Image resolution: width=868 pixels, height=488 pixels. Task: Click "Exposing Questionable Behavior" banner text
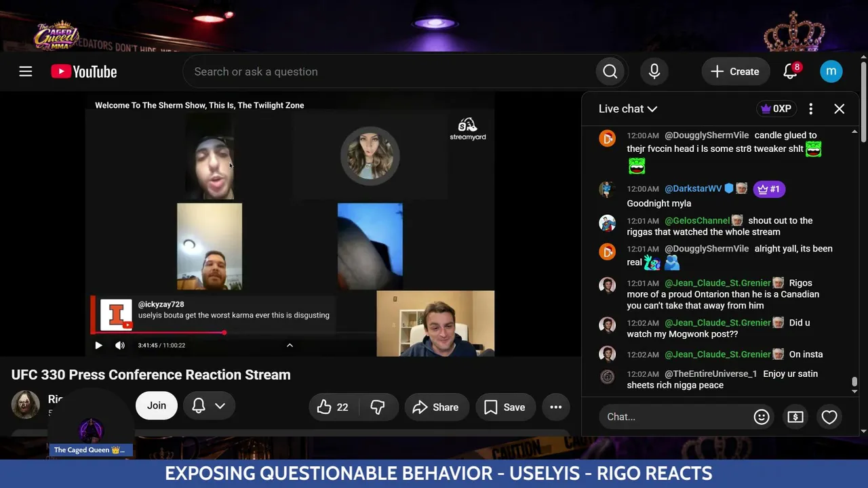[439, 473]
